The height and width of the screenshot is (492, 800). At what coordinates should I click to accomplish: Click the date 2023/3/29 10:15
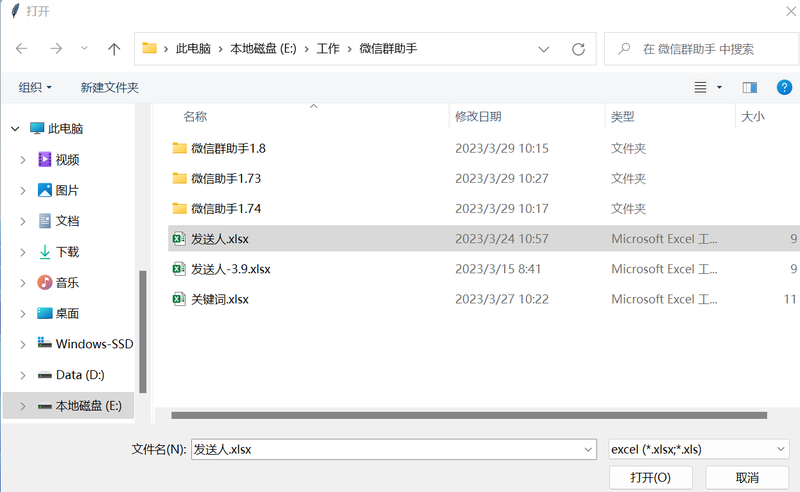(x=502, y=149)
